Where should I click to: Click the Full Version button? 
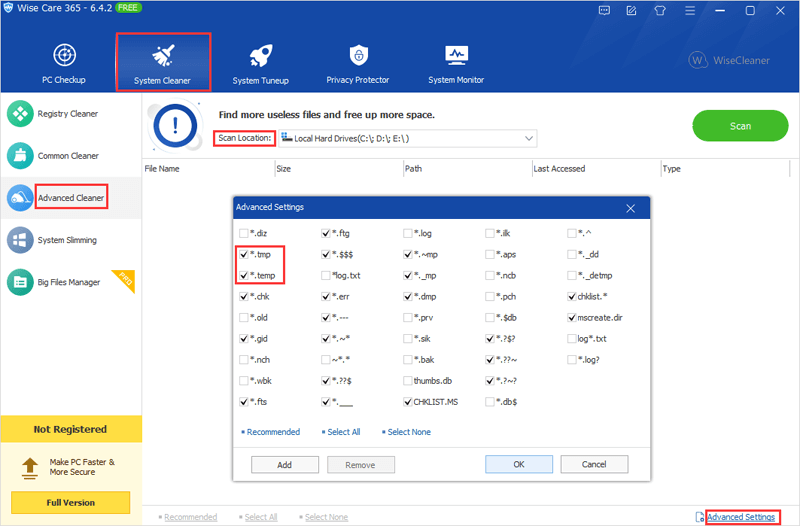point(70,503)
